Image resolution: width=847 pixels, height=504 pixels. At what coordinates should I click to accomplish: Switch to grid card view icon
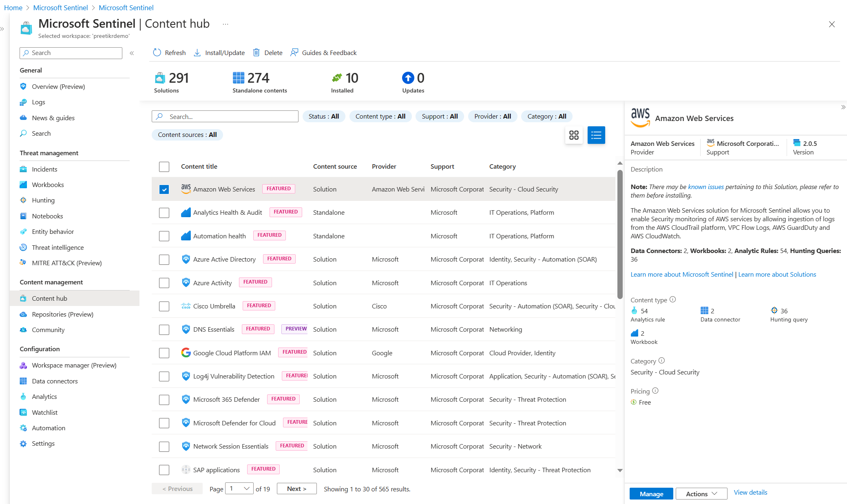click(x=574, y=135)
